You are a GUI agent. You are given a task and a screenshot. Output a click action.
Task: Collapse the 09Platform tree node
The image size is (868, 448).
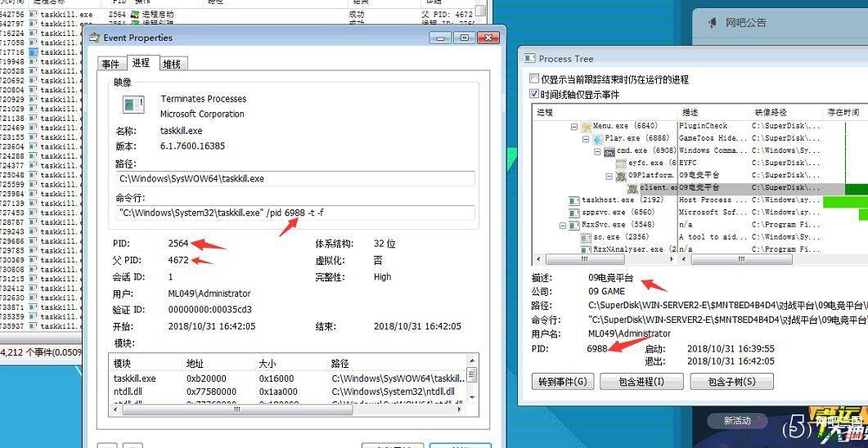coord(609,176)
